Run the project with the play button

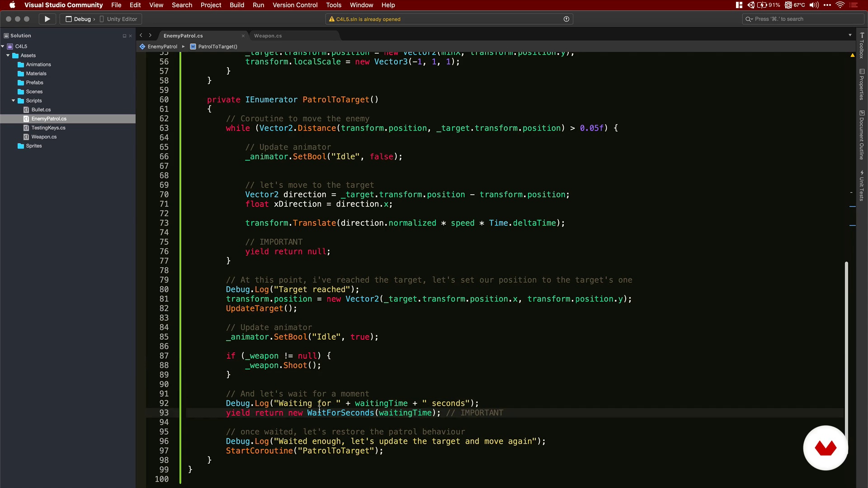click(x=47, y=19)
